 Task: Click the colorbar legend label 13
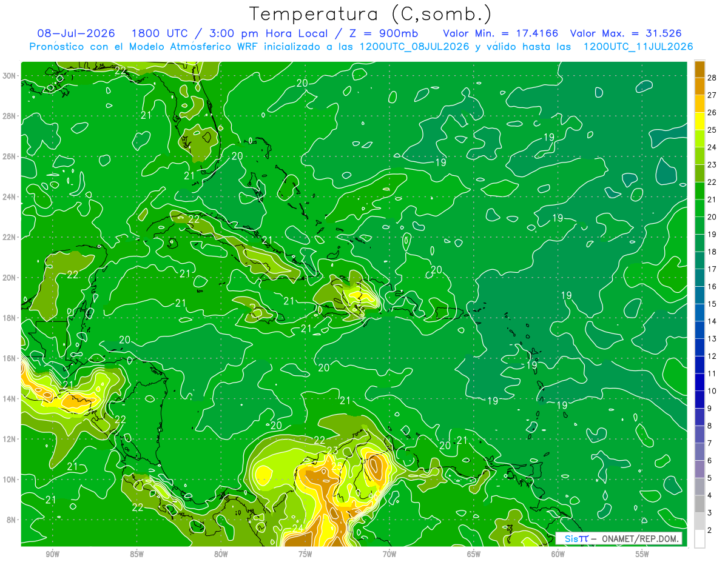coord(712,339)
